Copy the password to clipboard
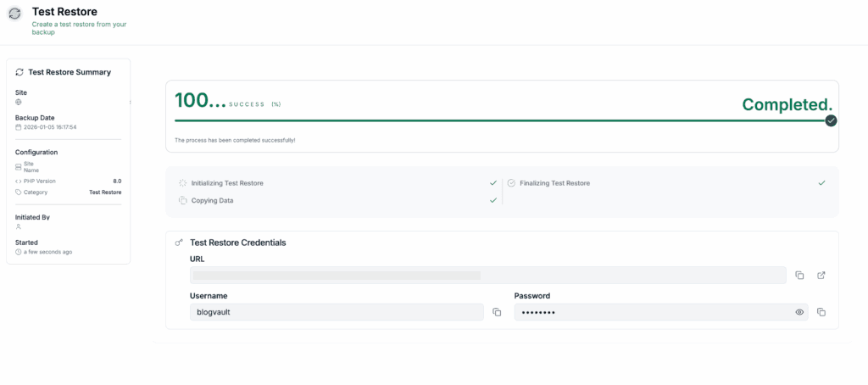This screenshot has height=385, width=868. (821, 312)
